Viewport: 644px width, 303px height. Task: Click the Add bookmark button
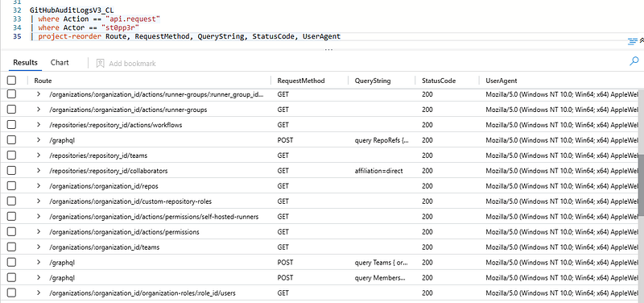126,64
